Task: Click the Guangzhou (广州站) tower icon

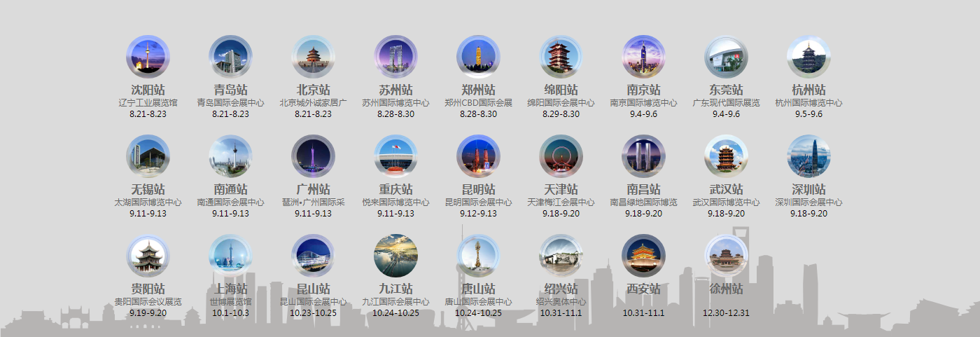Action: [x=313, y=156]
